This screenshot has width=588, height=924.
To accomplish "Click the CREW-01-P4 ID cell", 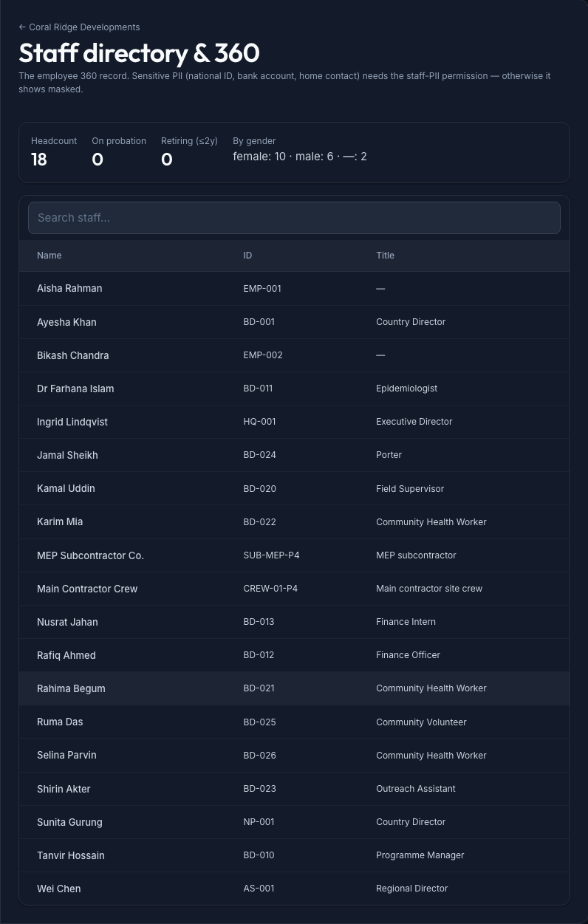I will pyautogui.click(x=270, y=589).
